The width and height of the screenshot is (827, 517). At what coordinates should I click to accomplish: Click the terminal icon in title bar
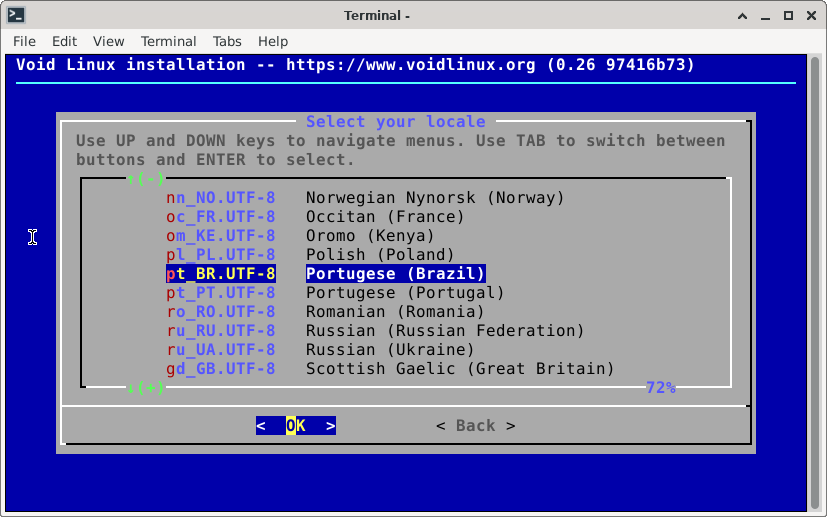point(15,15)
